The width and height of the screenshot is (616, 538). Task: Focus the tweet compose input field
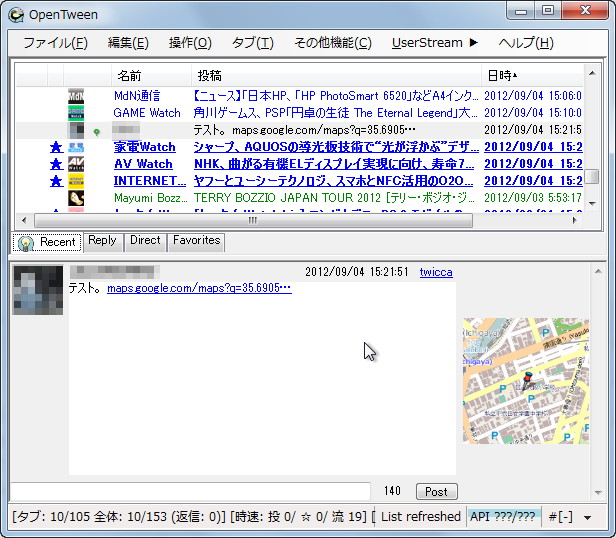click(x=190, y=491)
